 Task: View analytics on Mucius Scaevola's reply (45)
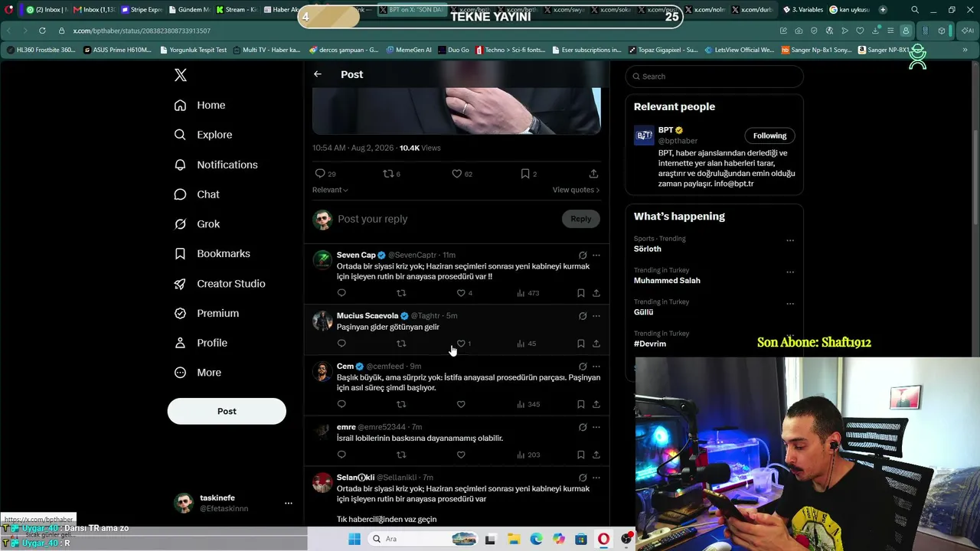[x=526, y=344]
